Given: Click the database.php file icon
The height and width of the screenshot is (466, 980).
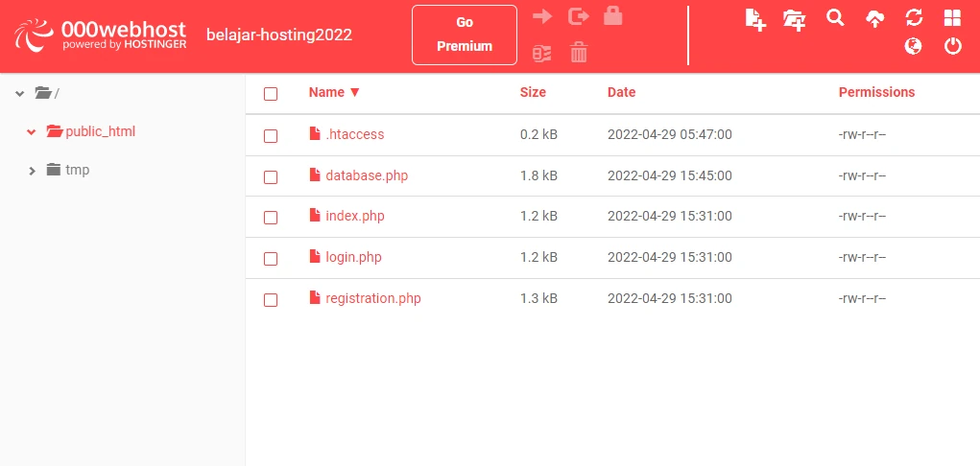Looking at the screenshot, I should 315,175.
